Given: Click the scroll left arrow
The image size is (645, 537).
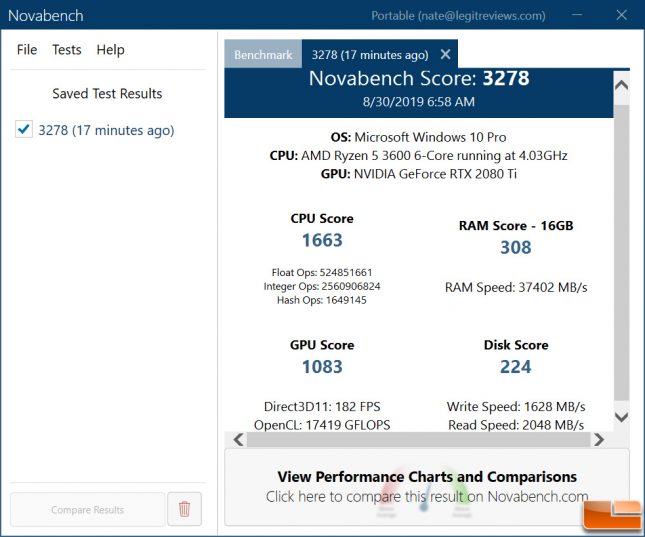Looking at the screenshot, I should click(x=239, y=439).
